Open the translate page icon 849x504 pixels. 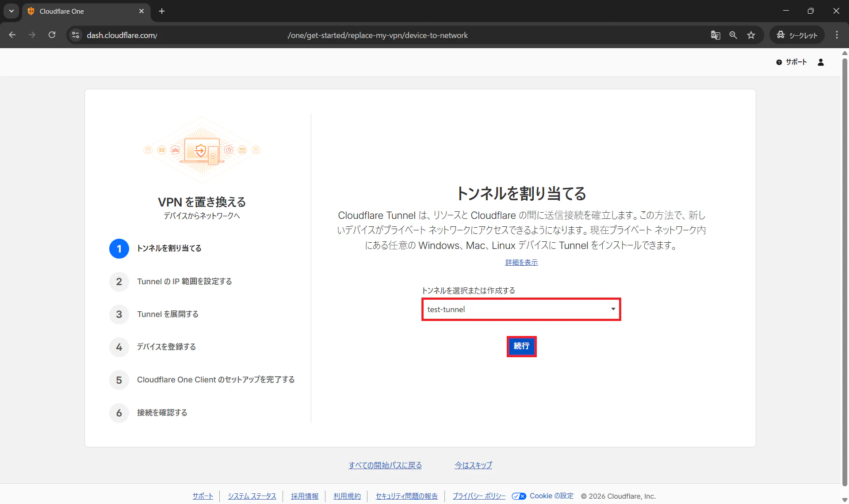click(x=715, y=35)
